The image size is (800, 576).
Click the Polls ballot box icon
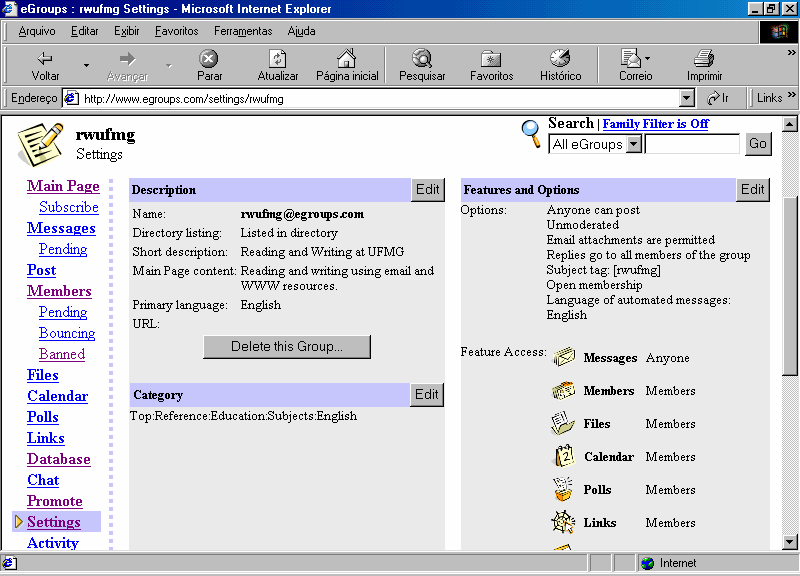[x=563, y=489]
